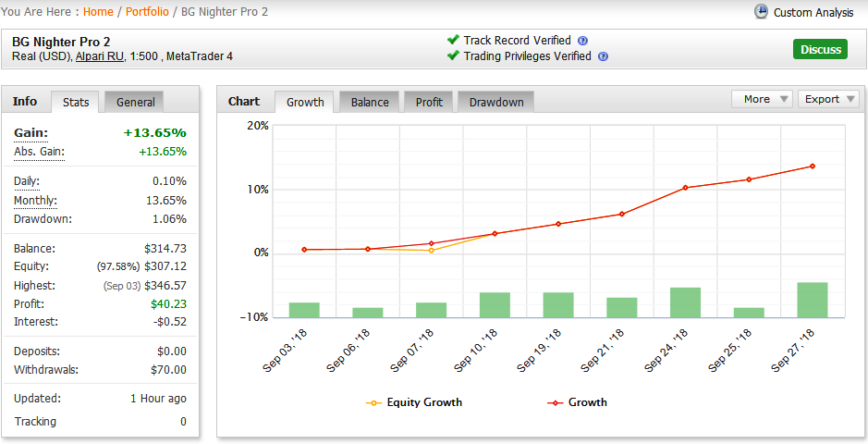Toggle Equity Growth series in chart legend

pos(413,402)
